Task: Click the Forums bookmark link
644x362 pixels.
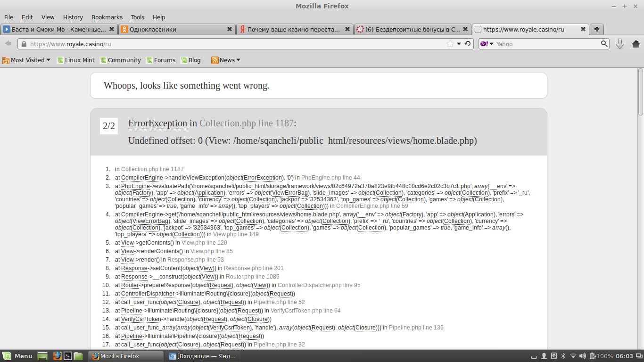Action: click(x=164, y=60)
